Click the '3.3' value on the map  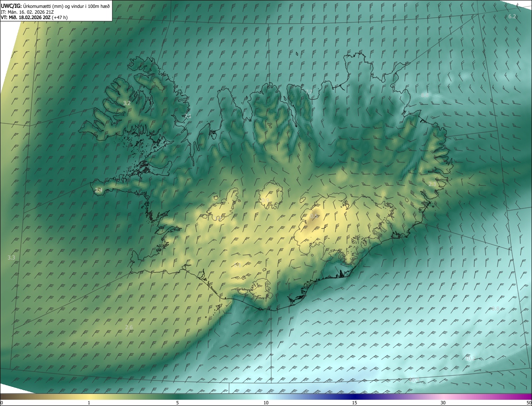(x=11, y=258)
